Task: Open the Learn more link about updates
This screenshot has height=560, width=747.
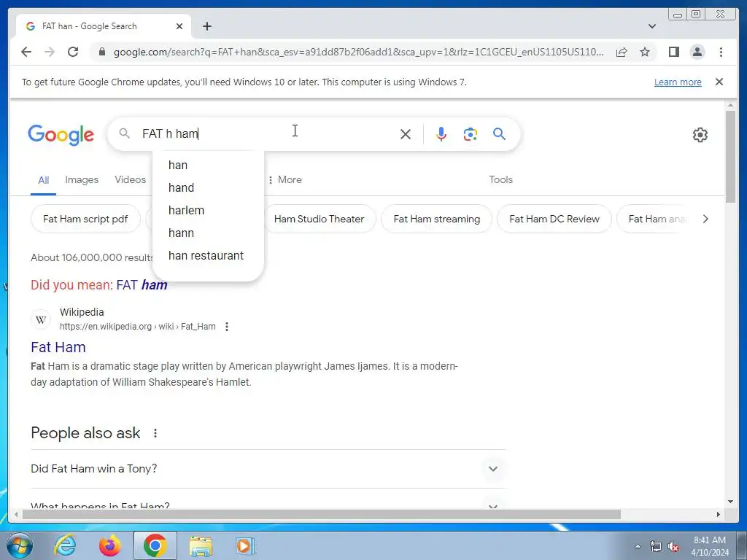Action: click(678, 82)
